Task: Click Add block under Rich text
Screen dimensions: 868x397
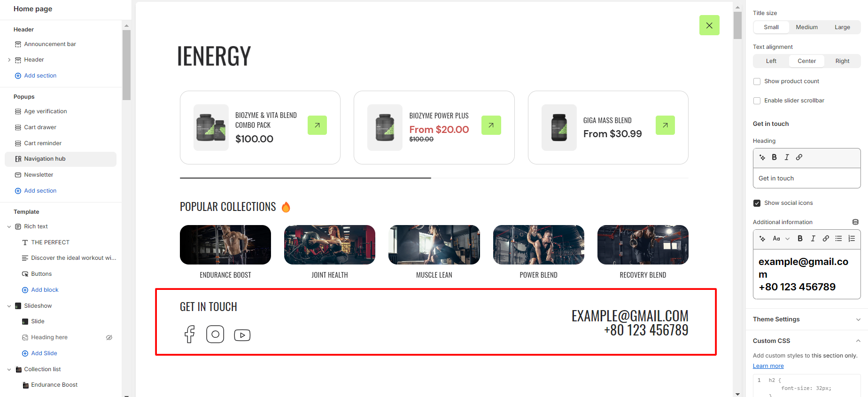Action: 45,290
